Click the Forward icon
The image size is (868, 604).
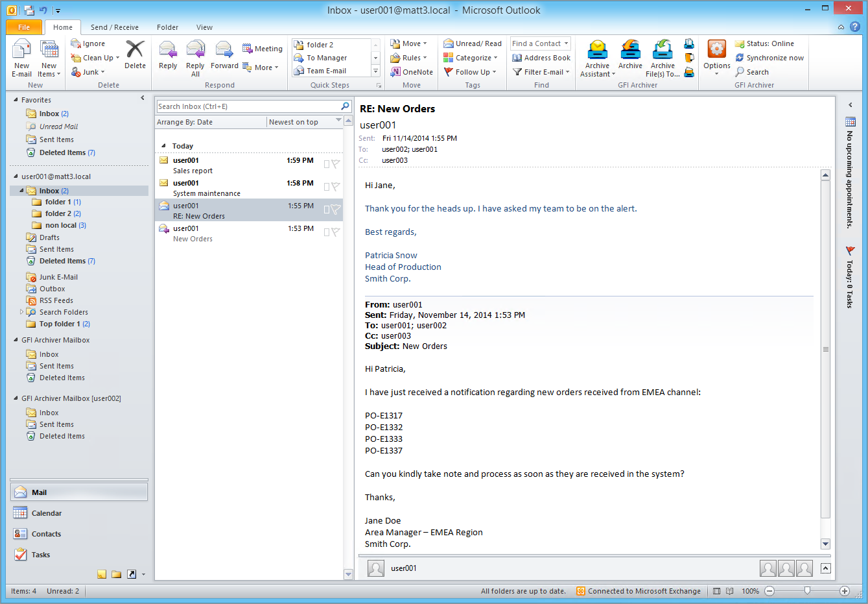(x=224, y=50)
